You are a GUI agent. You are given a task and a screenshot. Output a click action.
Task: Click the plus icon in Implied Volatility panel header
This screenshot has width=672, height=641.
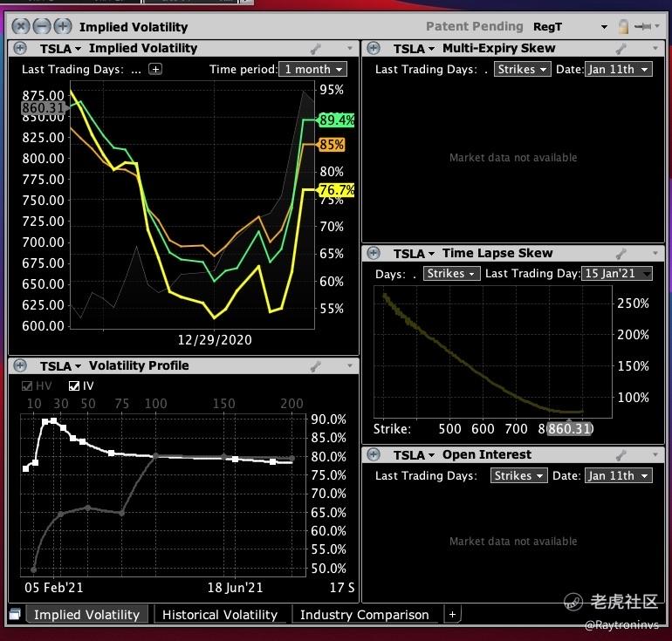[20, 48]
